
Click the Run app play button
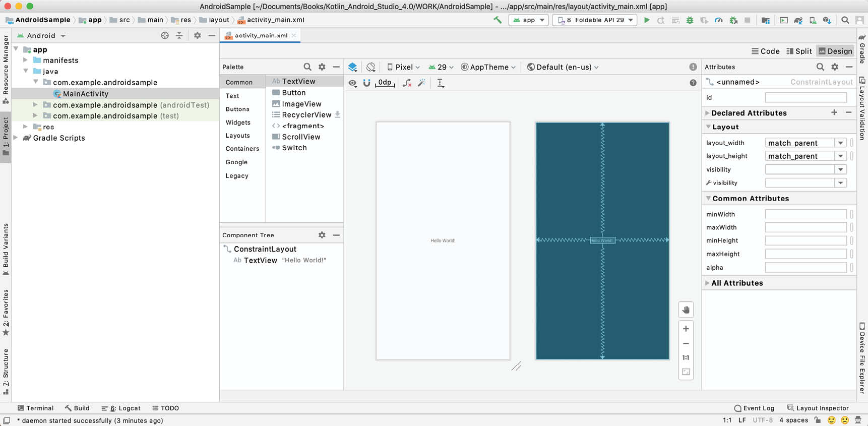647,20
